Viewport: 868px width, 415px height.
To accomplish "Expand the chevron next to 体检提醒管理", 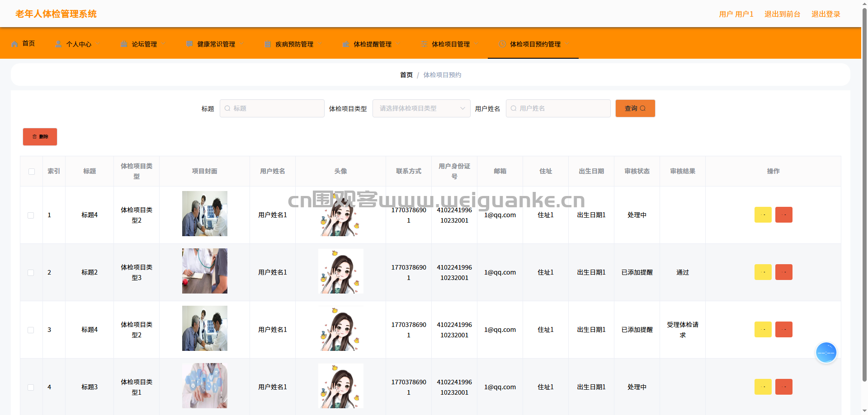I will [398, 44].
